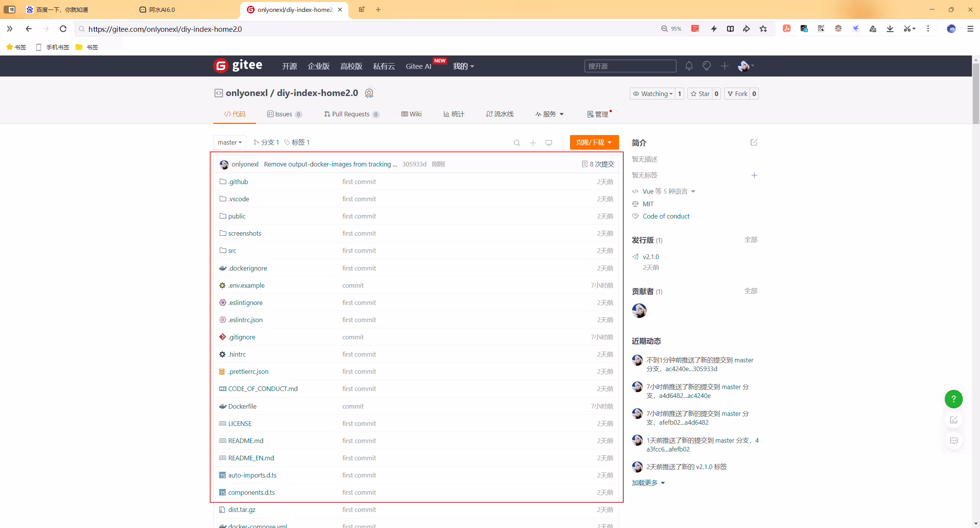Open the Pull Requests tab
Image resolution: width=980 pixels, height=528 pixels.
pyautogui.click(x=351, y=114)
